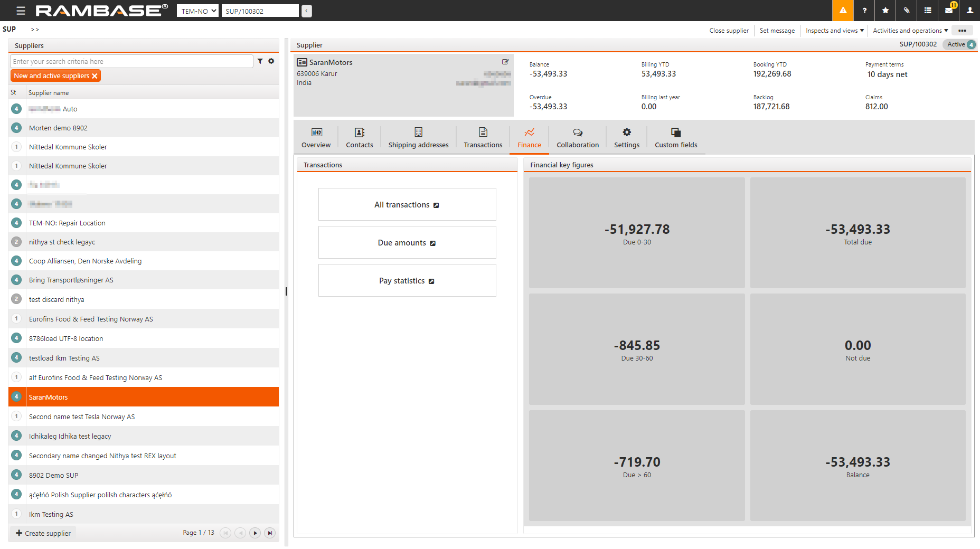Switch to the Collaboration tab

coord(577,137)
